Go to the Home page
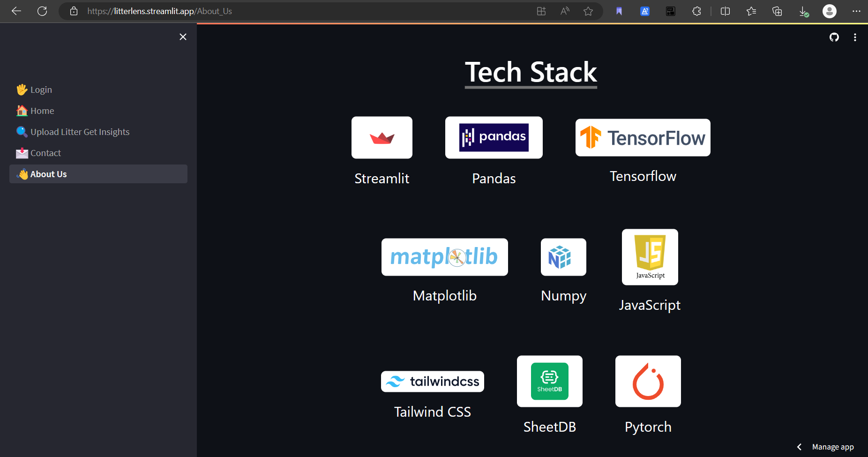The height and width of the screenshot is (457, 868). click(98, 111)
